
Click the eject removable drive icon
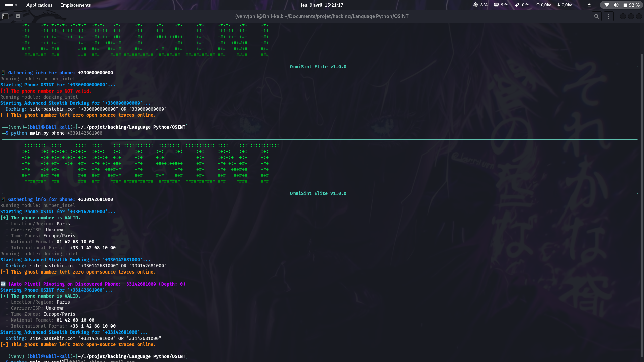(589, 5)
